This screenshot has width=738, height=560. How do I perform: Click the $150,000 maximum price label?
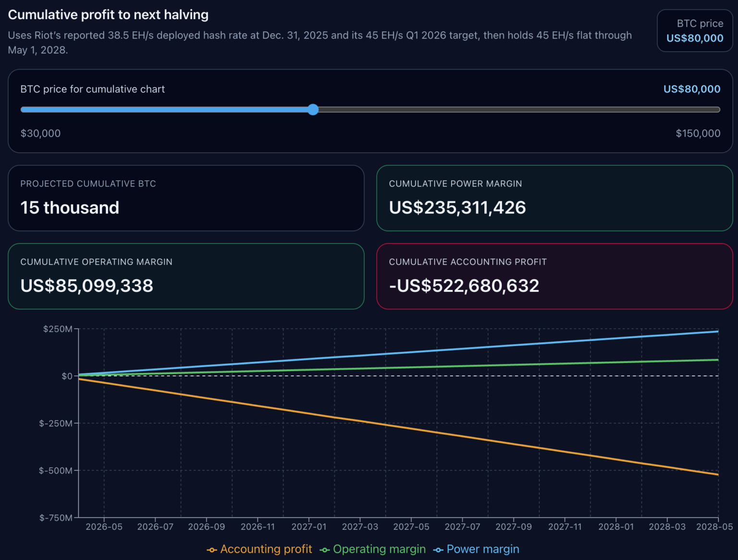coord(698,133)
